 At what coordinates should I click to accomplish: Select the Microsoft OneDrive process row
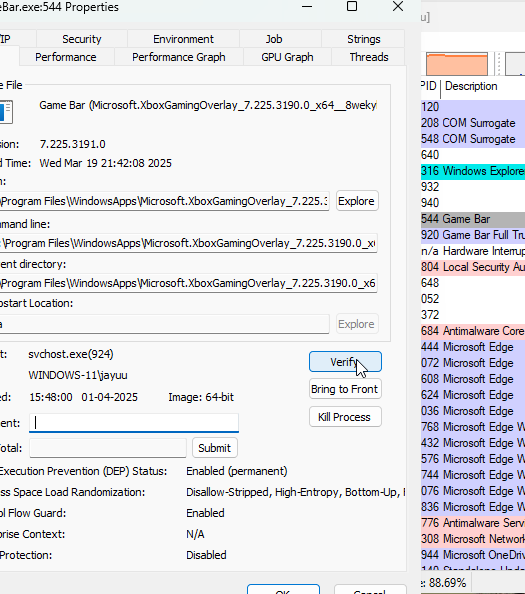(x=473, y=555)
